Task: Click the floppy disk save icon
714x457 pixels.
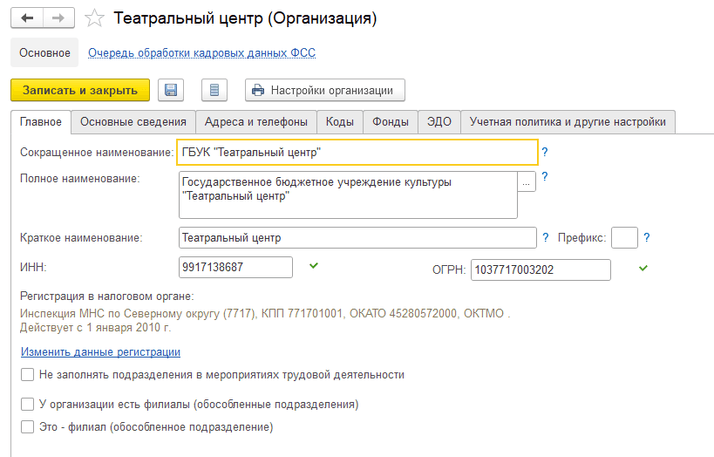Action: pos(171,90)
